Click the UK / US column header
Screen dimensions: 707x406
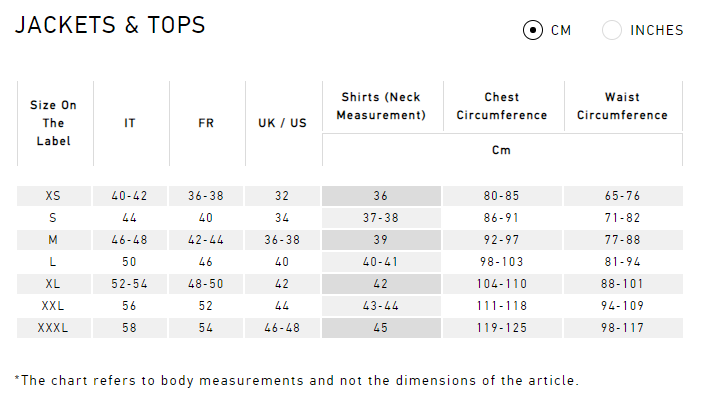click(x=282, y=123)
